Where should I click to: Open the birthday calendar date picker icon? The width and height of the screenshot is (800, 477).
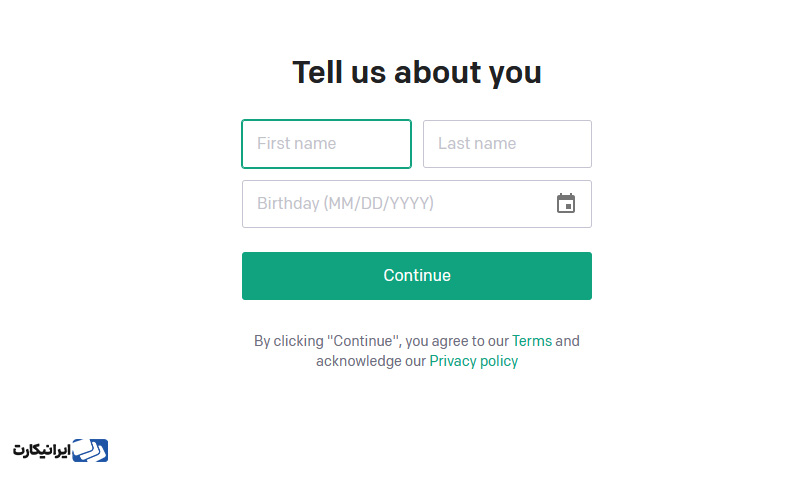(x=565, y=203)
